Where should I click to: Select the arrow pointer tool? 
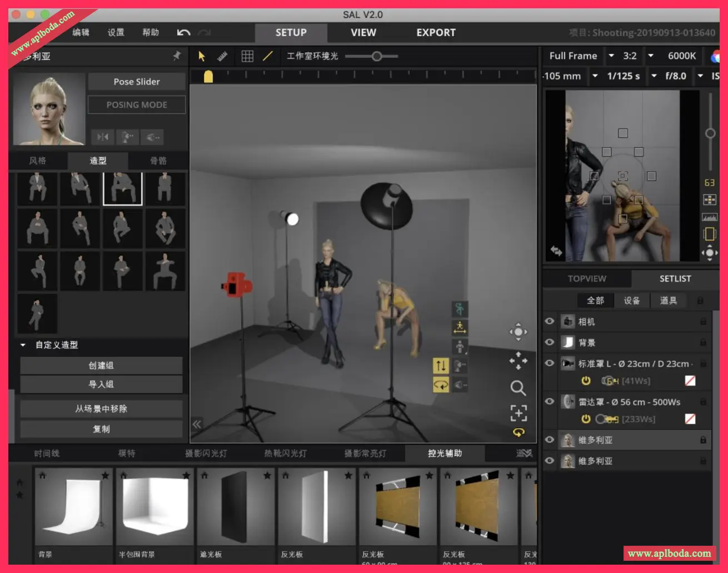point(202,56)
